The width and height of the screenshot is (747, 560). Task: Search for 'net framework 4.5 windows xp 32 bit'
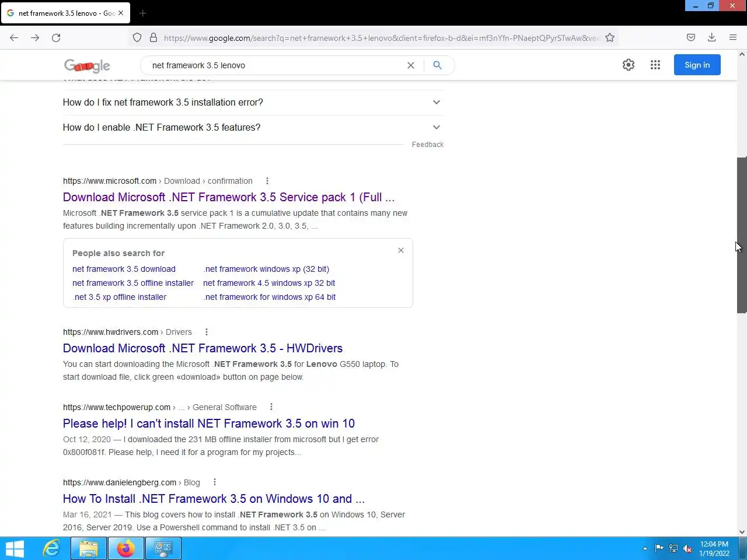(269, 283)
